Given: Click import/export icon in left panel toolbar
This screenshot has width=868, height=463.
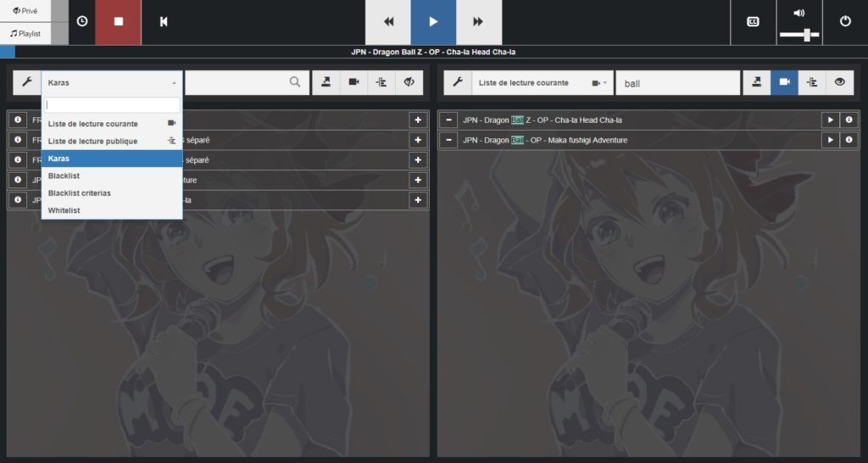Looking at the screenshot, I should 326,82.
